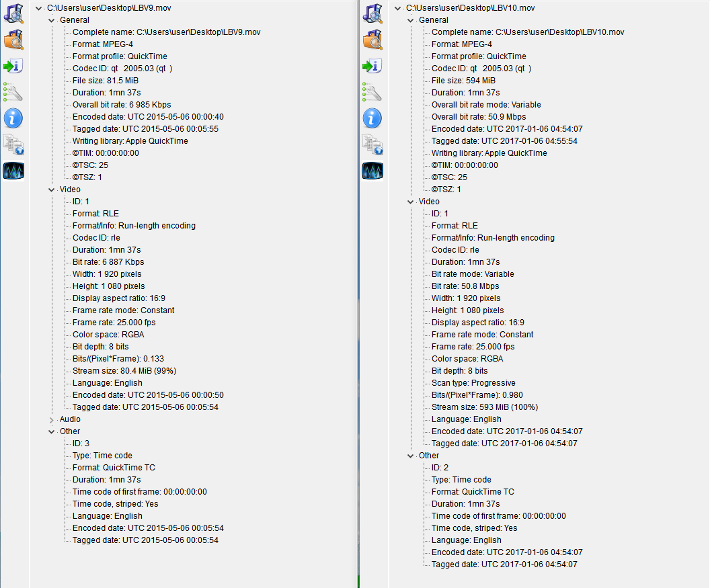Collapse the Video section for LBV10.mov

tap(411, 202)
